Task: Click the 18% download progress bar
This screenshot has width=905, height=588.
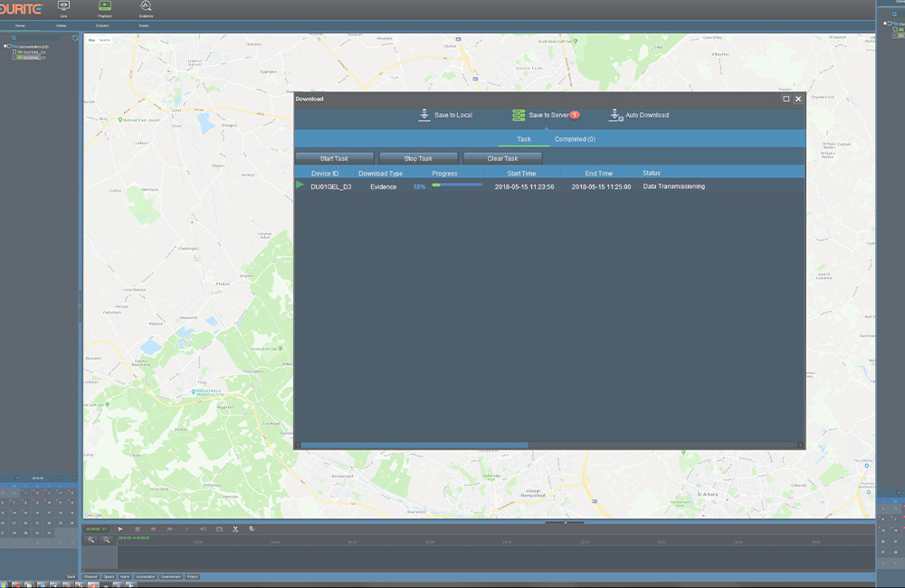Action: point(457,186)
